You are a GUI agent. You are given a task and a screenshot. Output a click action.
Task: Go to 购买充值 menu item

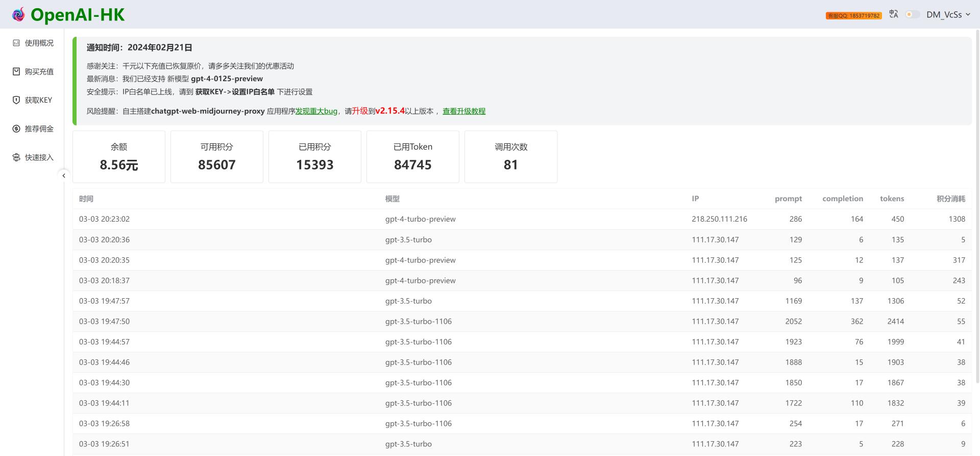(33, 71)
